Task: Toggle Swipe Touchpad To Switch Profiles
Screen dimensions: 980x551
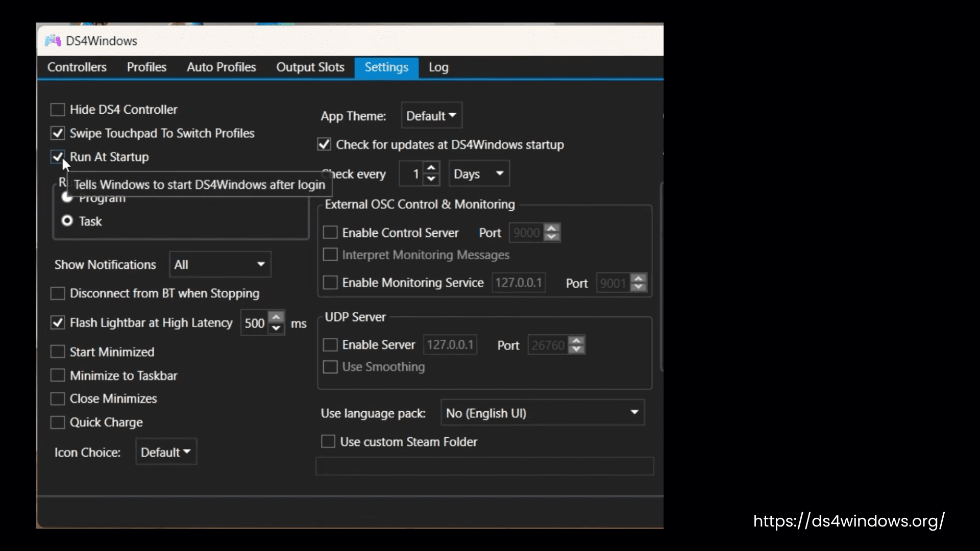Action: click(x=58, y=133)
